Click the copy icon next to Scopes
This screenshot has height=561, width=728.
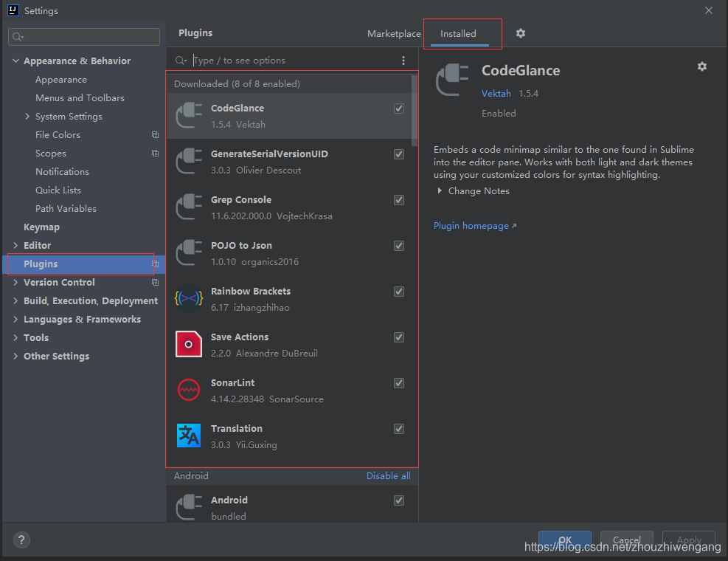coord(155,154)
